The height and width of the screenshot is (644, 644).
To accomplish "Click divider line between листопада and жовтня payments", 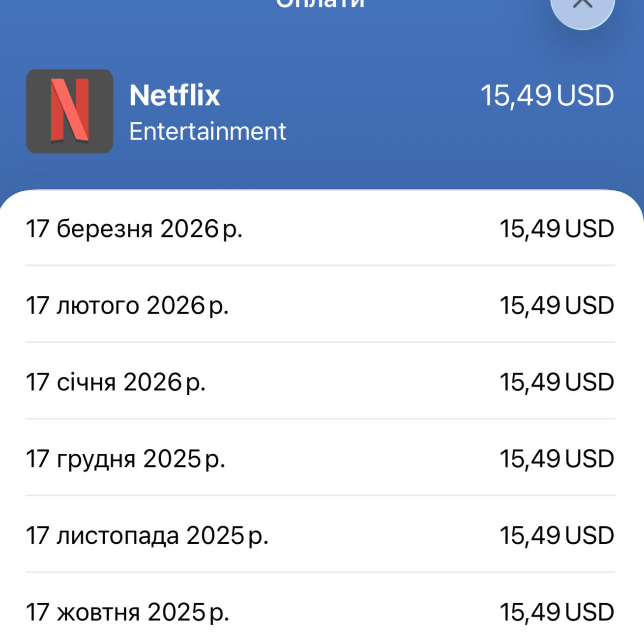I will [x=320, y=572].
